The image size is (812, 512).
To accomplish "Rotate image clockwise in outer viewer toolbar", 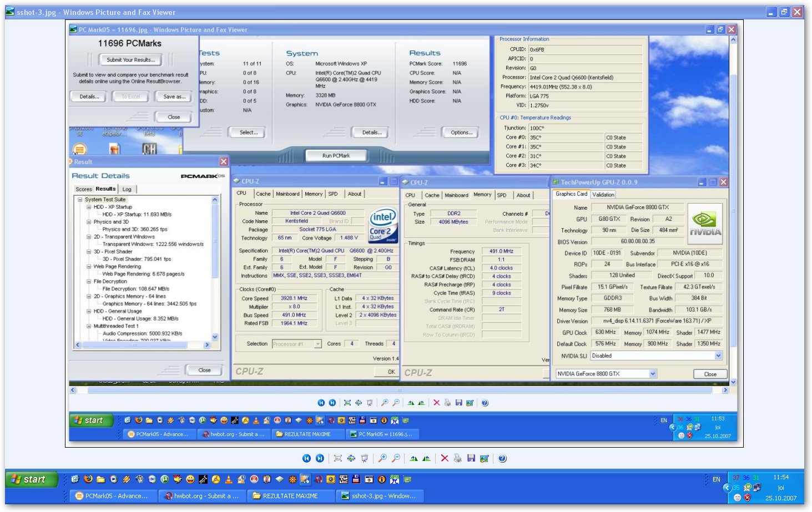I will (x=413, y=458).
